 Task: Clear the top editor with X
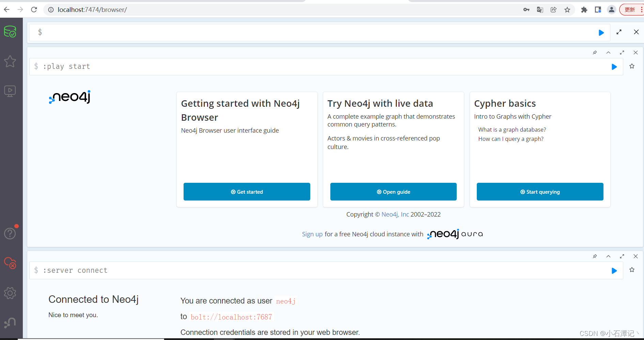click(636, 32)
